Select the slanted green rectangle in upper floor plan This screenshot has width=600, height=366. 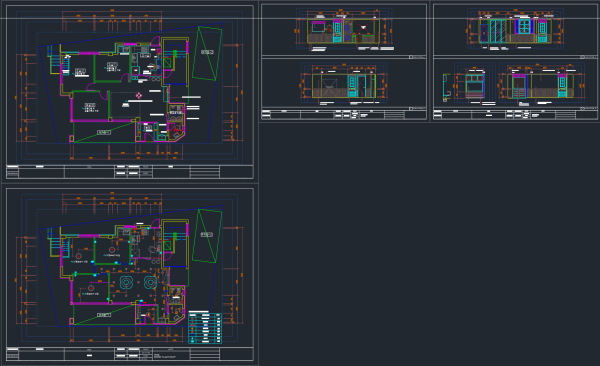click(x=207, y=53)
